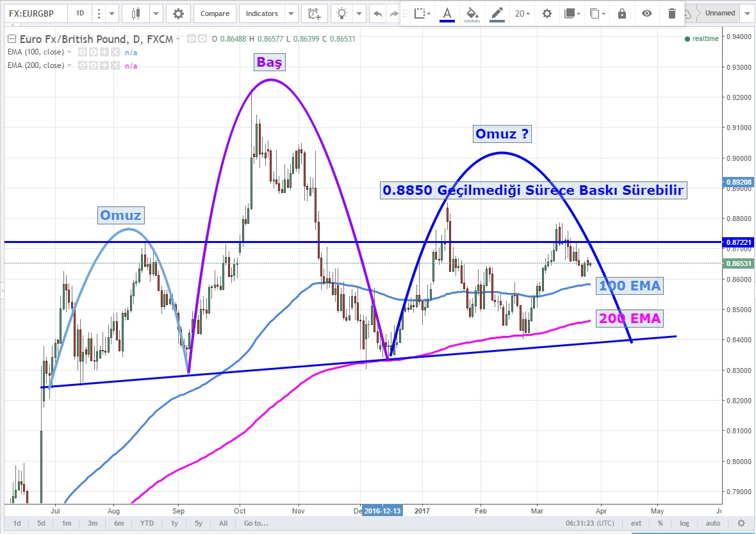The width and height of the screenshot is (756, 534).
Task: Open drawing settings gear in floating toolbar
Action: (546, 13)
